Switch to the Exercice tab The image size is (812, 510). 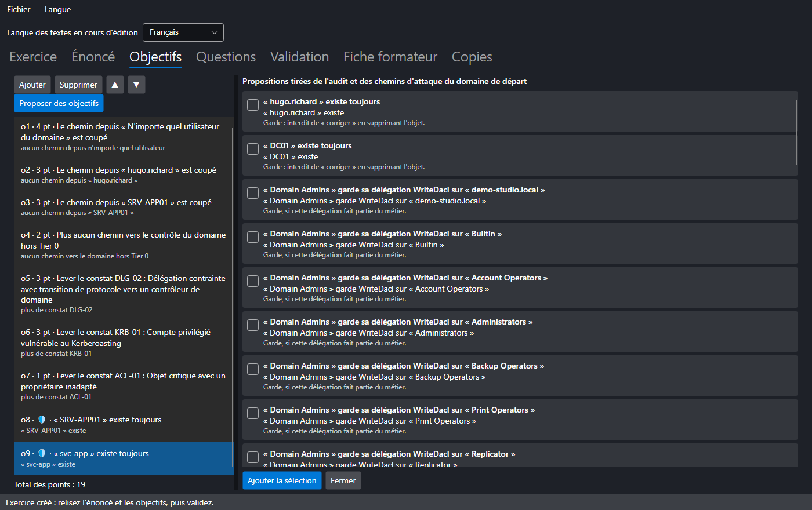33,57
